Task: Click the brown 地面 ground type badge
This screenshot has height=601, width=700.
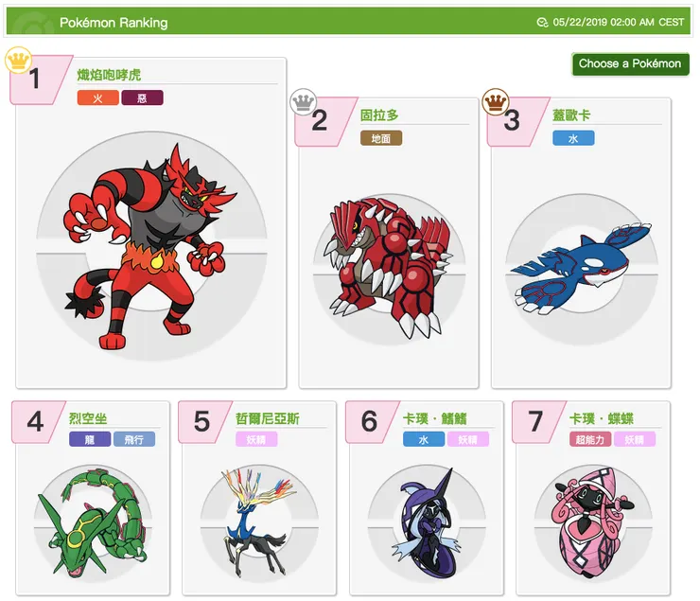Action: pos(381,138)
